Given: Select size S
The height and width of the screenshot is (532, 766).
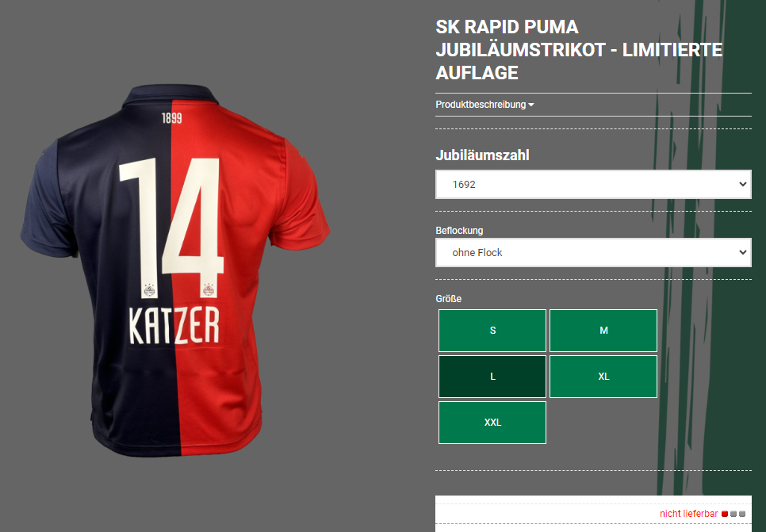Looking at the screenshot, I should [x=492, y=331].
